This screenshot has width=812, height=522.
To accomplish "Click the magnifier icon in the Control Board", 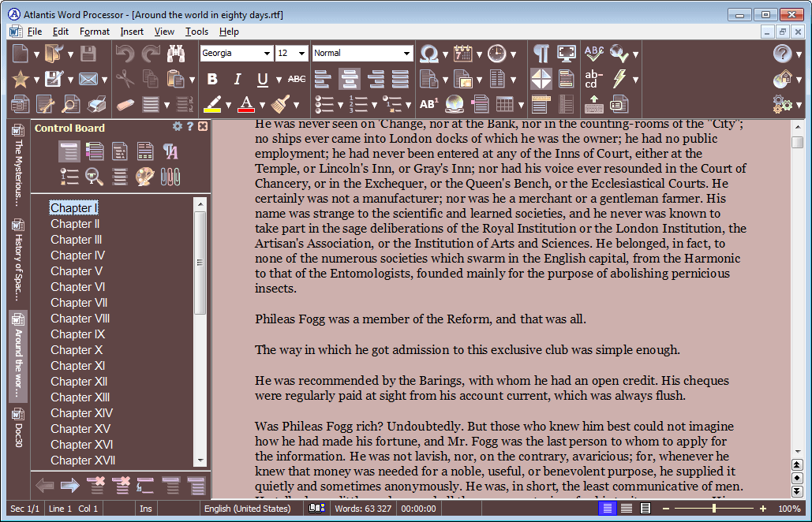I will (94, 177).
